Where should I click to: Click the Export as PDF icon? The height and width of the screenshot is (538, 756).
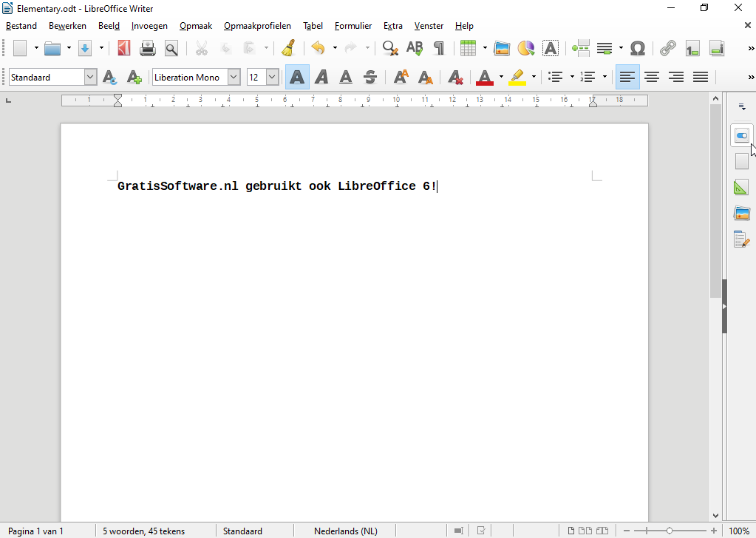pyautogui.click(x=124, y=49)
